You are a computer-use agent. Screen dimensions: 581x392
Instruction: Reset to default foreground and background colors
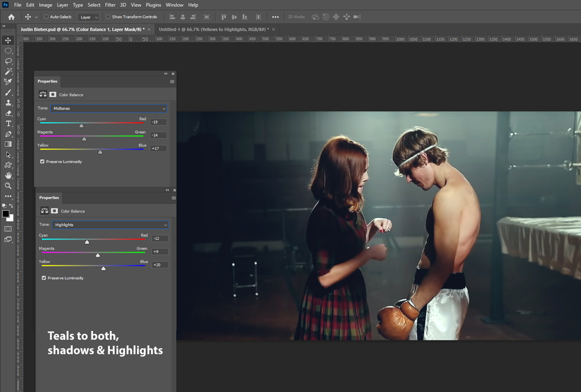point(4,206)
